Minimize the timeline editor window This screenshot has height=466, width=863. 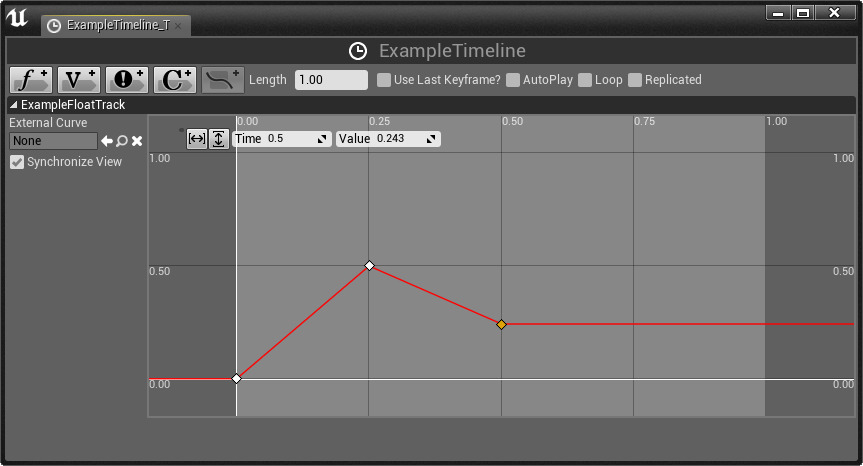coord(778,13)
